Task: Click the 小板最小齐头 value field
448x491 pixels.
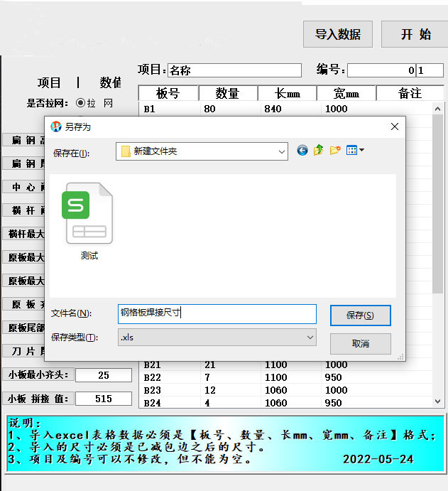Action: tap(104, 375)
